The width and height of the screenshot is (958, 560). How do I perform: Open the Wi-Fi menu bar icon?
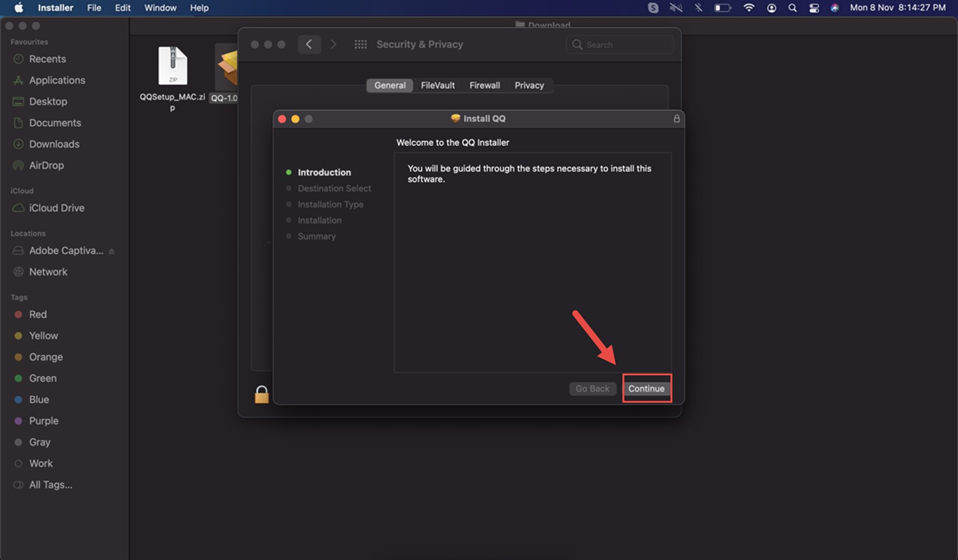[749, 8]
